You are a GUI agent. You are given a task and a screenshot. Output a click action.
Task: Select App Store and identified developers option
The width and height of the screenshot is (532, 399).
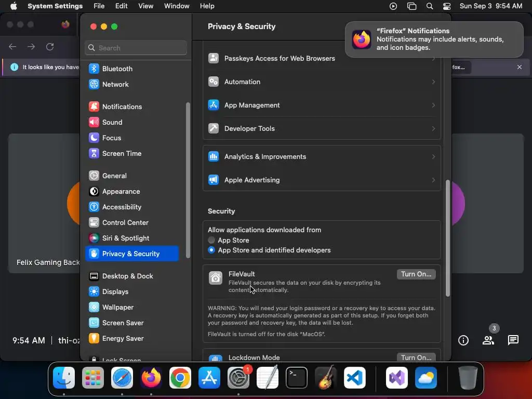click(211, 250)
